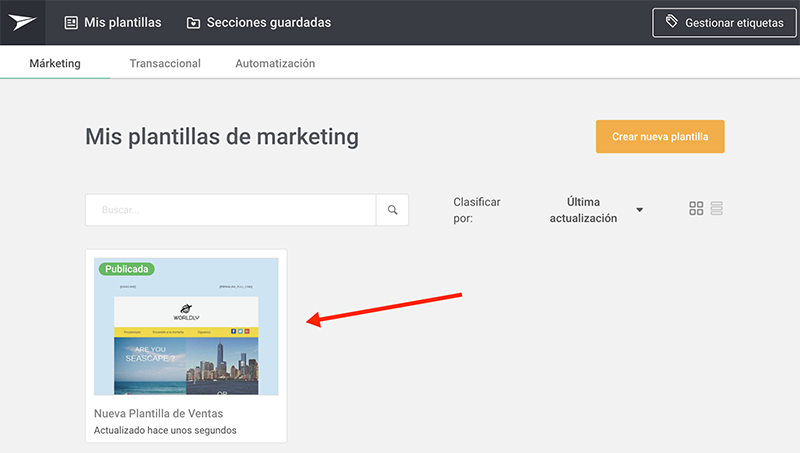Expand the sort dropdown caret arrow
The width and height of the screenshot is (800, 453).
pyautogui.click(x=640, y=210)
